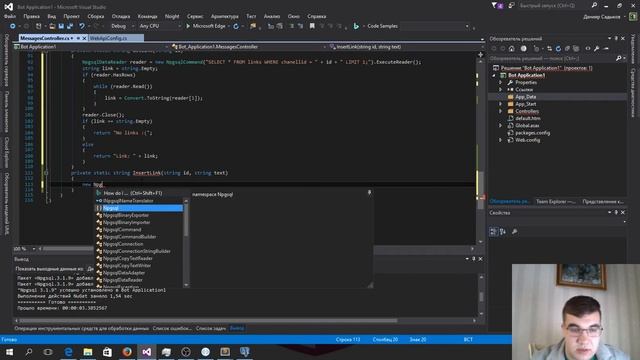Click the How do I link in IntelliSense
The width and height of the screenshot is (640, 360).
pyautogui.click(x=133, y=193)
